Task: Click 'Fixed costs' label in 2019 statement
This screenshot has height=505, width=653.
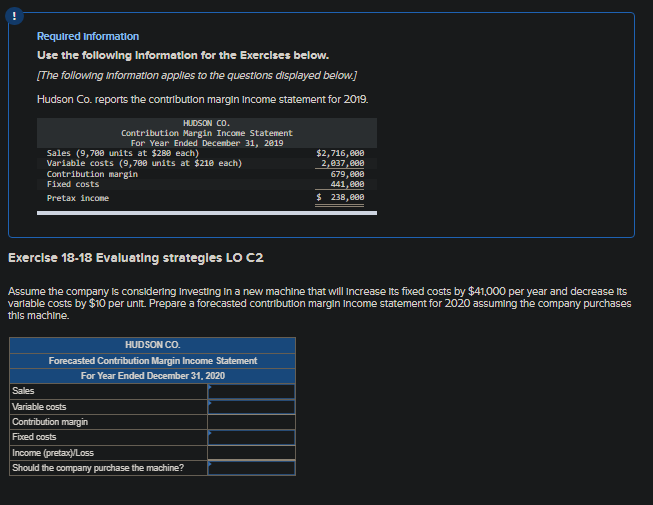Action: point(73,184)
